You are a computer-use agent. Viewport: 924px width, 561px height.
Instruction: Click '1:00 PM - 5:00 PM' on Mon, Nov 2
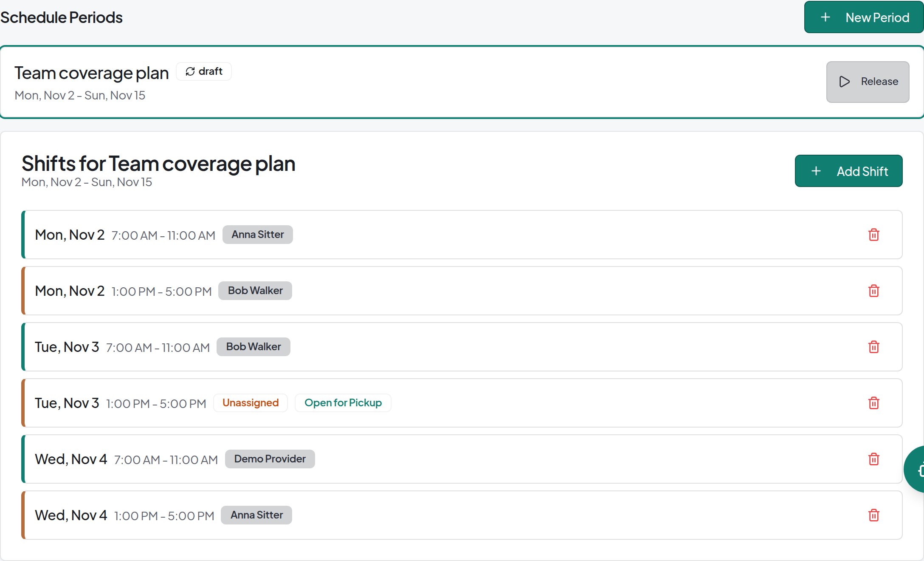tap(161, 292)
